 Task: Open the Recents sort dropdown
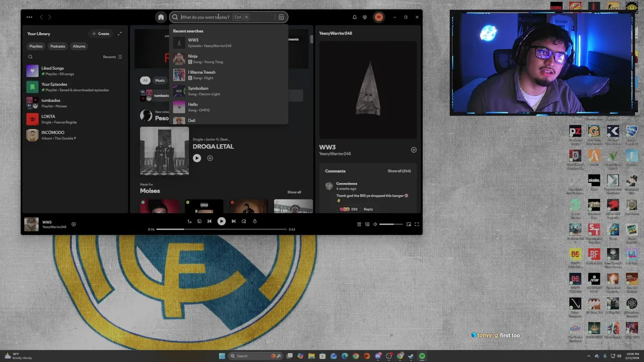click(x=113, y=57)
